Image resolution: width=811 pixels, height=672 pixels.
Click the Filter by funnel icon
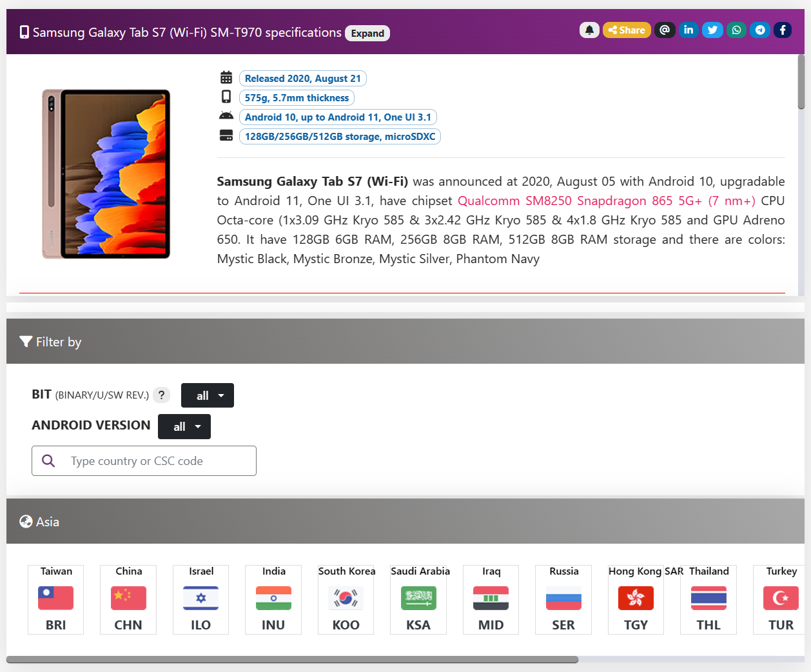pyautogui.click(x=26, y=342)
